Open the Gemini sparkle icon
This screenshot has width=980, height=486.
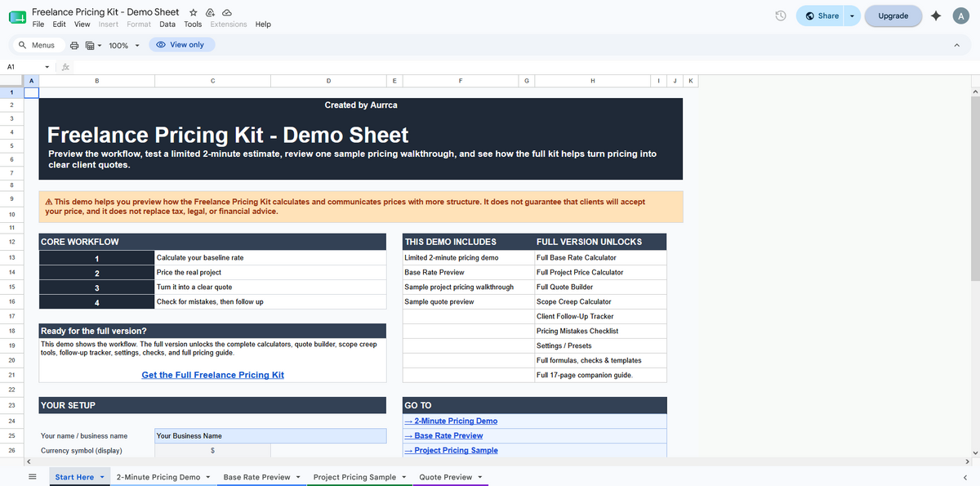pyautogui.click(x=936, y=16)
